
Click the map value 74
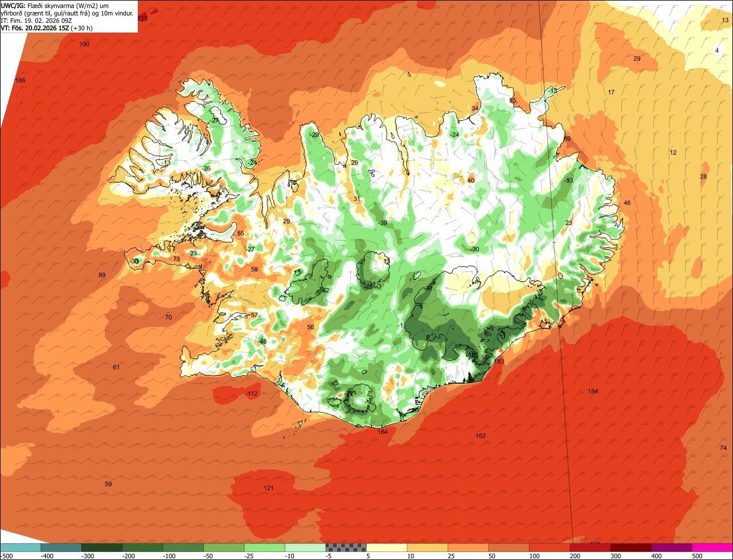723,448
